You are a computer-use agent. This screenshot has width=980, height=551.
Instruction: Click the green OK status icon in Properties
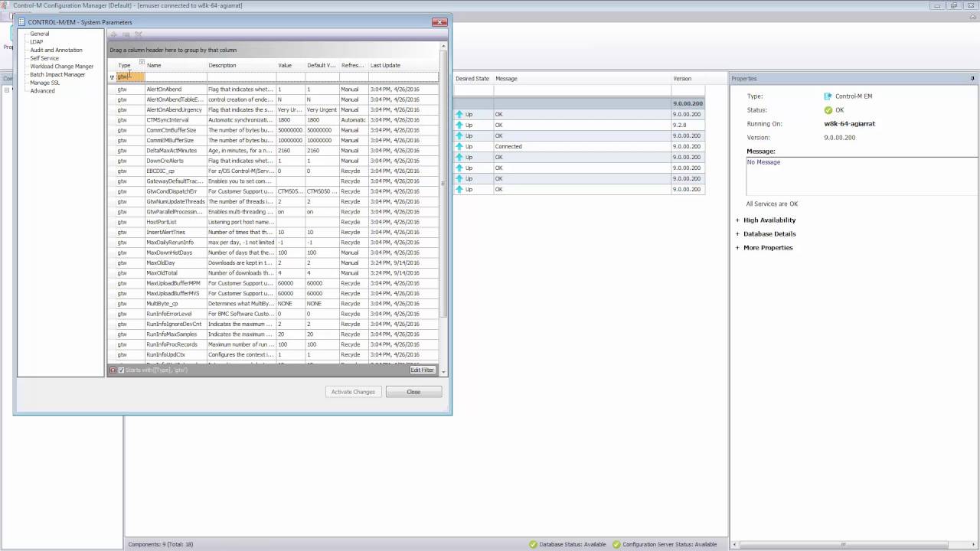pyautogui.click(x=828, y=110)
